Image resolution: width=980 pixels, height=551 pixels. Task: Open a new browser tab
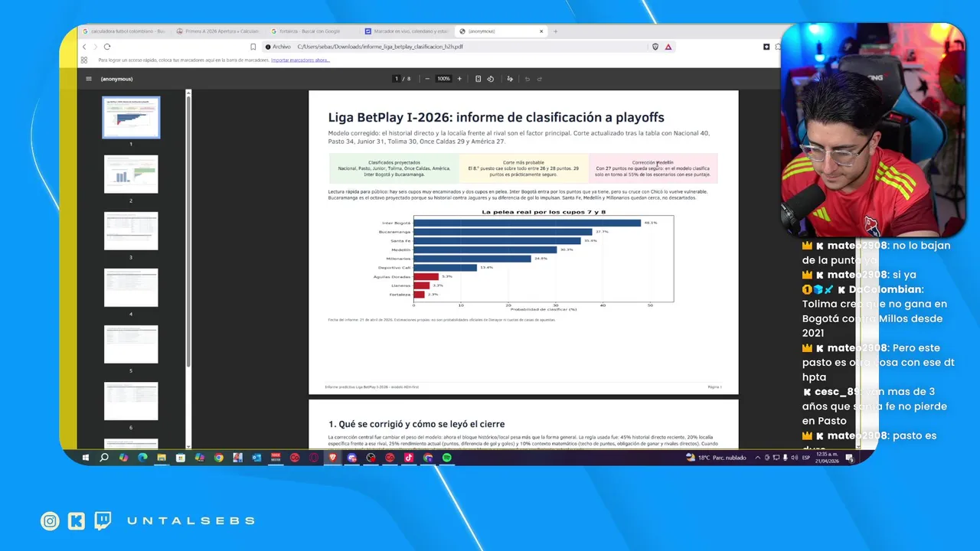pos(555,31)
